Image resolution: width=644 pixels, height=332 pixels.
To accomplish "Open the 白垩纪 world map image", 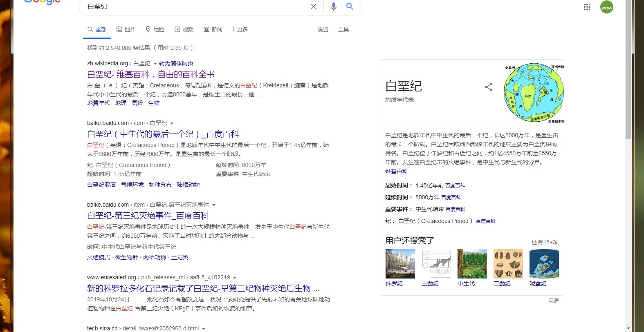I will point(534,93).
